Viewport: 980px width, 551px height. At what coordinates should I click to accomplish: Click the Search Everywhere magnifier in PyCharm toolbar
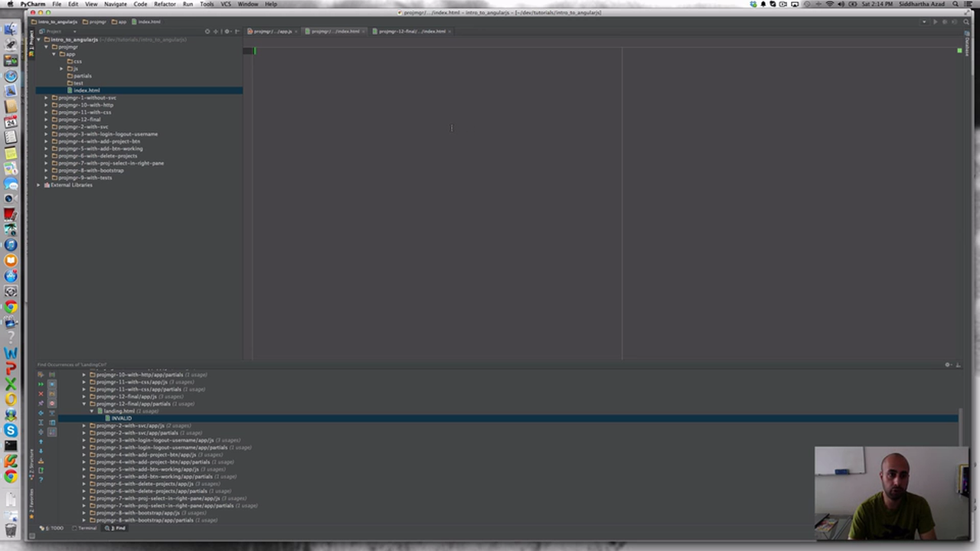[x=966, y=21]
